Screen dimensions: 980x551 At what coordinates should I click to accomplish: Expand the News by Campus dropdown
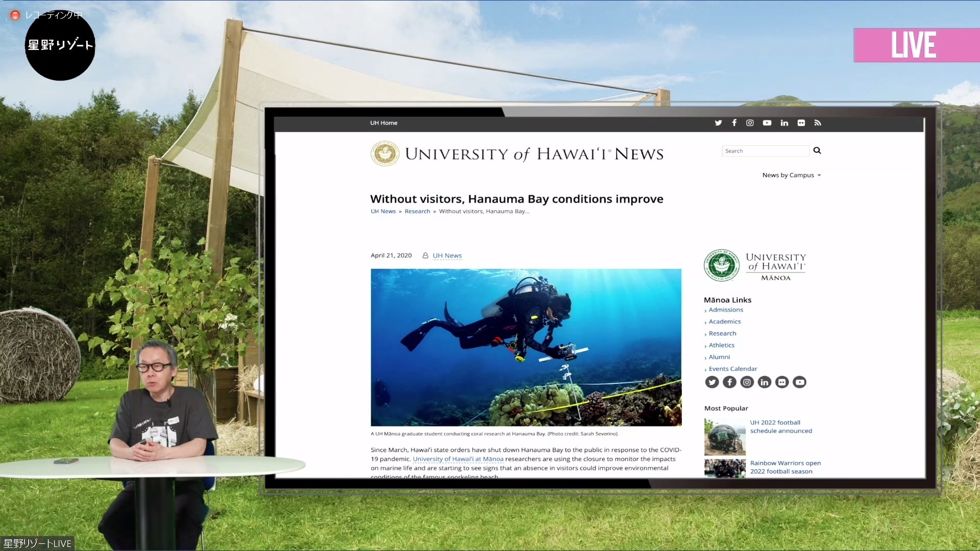point(791,175)
